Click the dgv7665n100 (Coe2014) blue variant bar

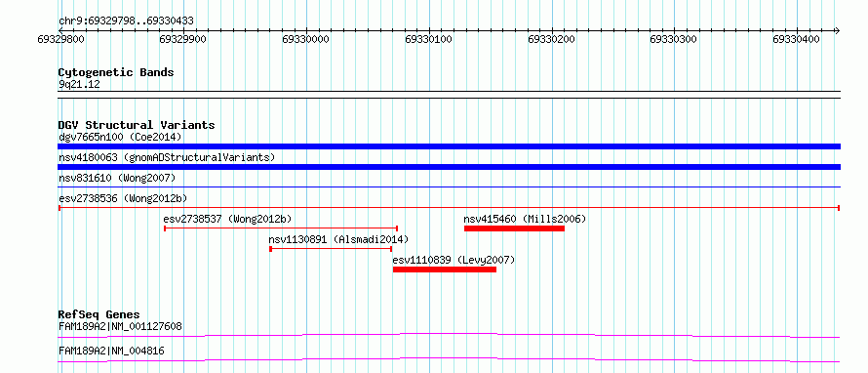tap(449, 146)
